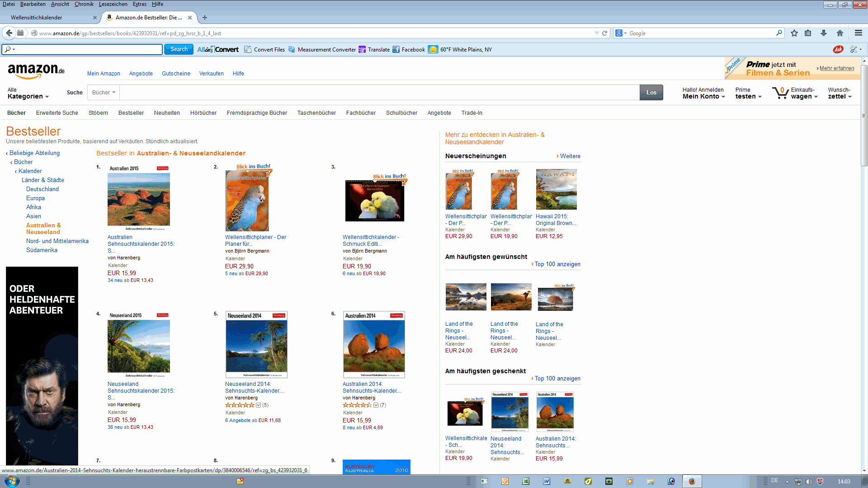Open the file explorer taskbar icon
Screen dimensions: 868x488
coord(651,481)
